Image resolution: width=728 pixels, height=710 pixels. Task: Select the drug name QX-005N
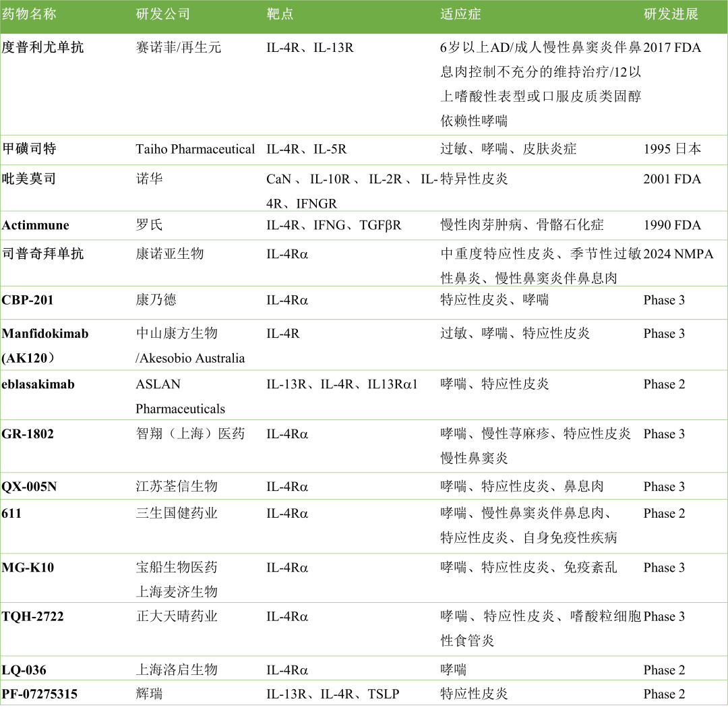pos(29,487)
